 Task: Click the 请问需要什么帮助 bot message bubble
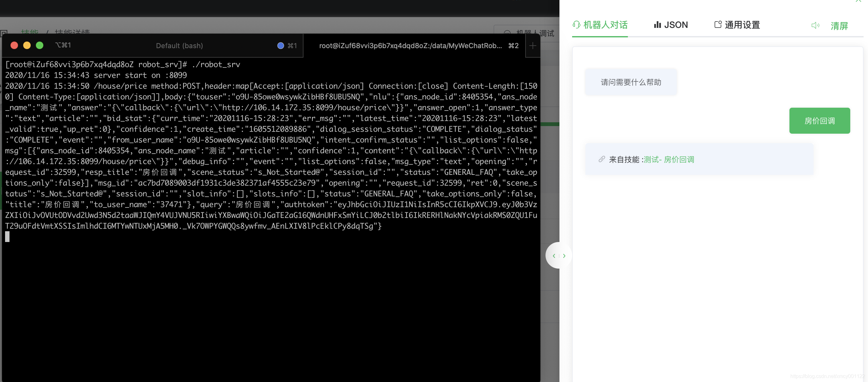click(x=630, y=83)
